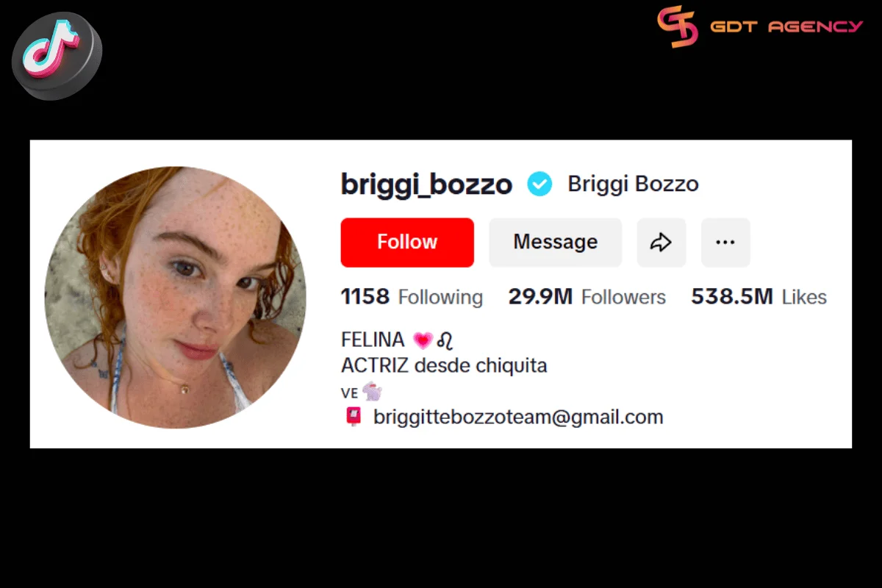Open the circular profile picture

(175, 298)
